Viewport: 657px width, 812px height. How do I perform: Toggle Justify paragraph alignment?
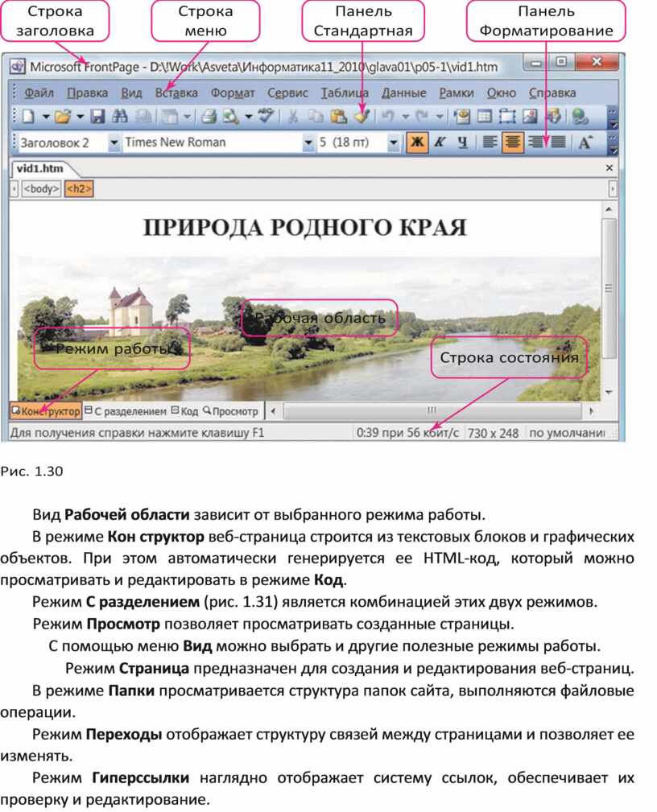pyautogui.click(x=558, y=142)
